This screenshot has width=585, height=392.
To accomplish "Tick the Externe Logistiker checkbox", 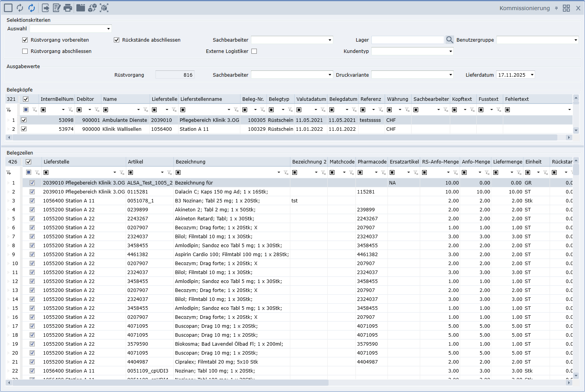I will tap(254, 51).
